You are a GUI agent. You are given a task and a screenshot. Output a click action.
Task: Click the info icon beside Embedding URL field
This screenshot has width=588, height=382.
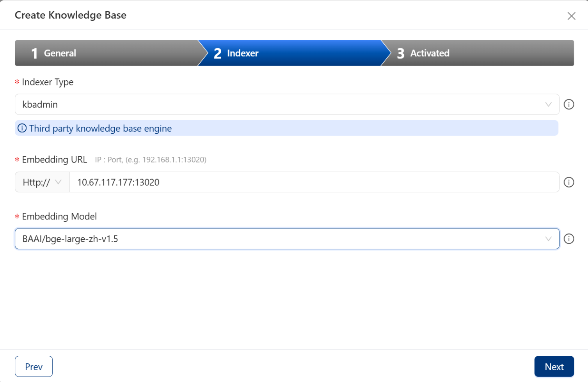pyautogui.click(x=568, y=182)
